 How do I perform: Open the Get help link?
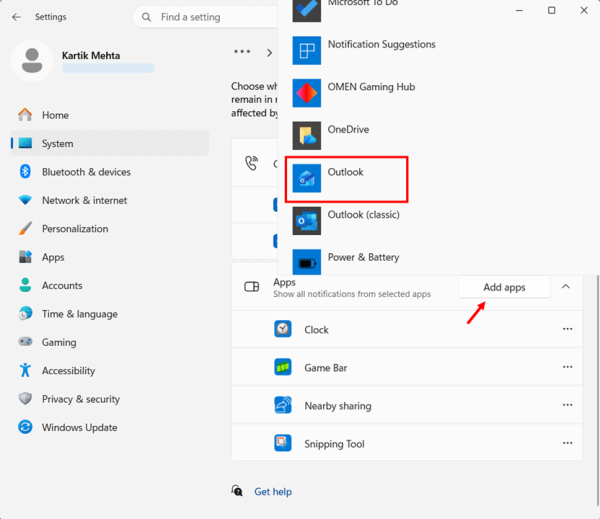(x=273, y=491)
